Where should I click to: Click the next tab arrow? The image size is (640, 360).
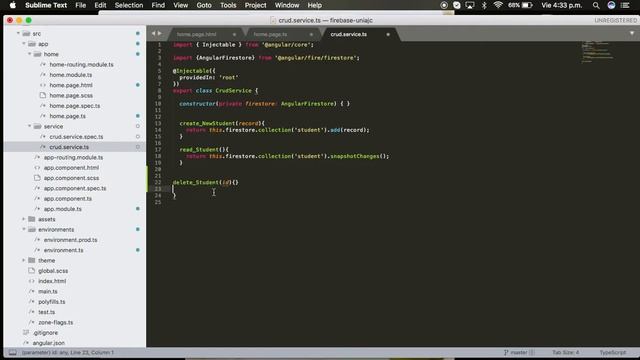tap(160, 34)
